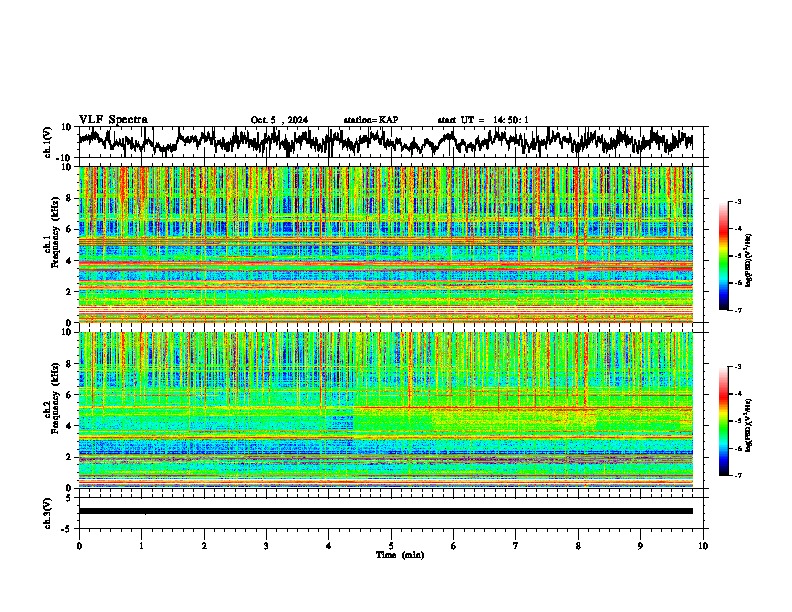This screenshot has width=792, height=612.
Task: Click the time axis tick label "3"
Action: tap(266, 546)
